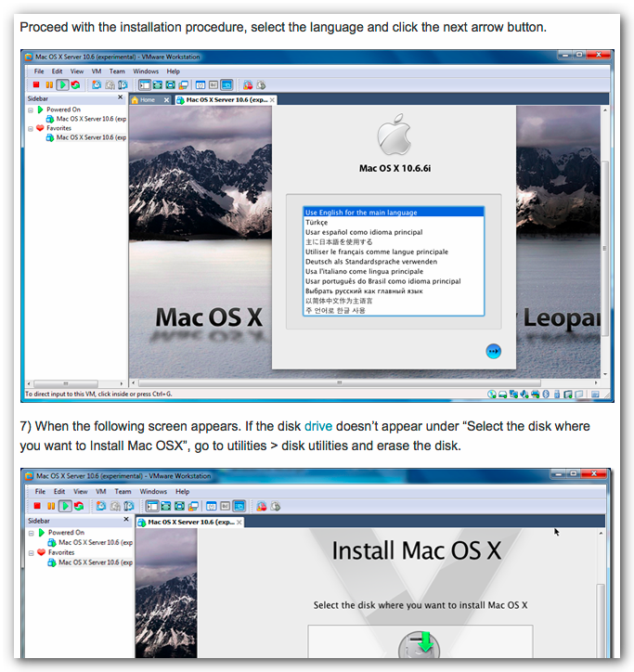634x672 pixels.
Task: Select Mac OS X Server under Powered On, lower sidebar
Action: tap(90, 543)
